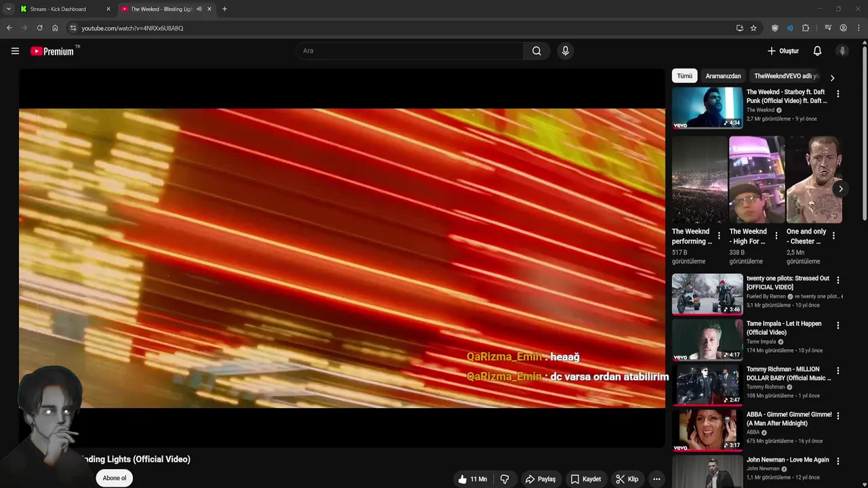Open the Chrome profile icon

(x=843, y=28)
